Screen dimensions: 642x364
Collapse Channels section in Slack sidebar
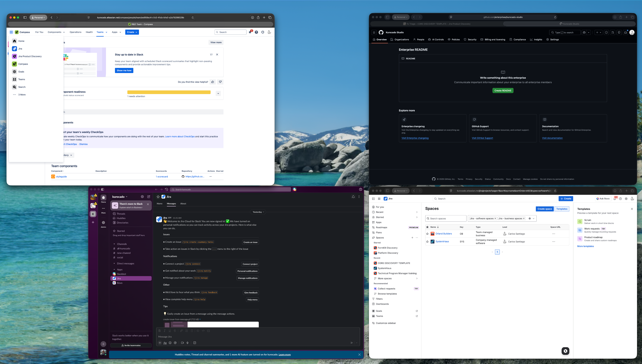(x=114, y=244)
